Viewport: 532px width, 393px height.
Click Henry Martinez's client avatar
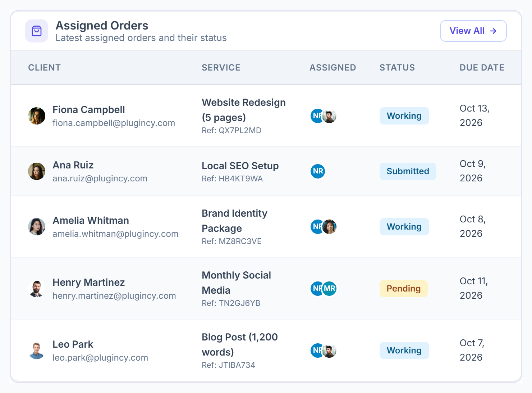(37, 289)
